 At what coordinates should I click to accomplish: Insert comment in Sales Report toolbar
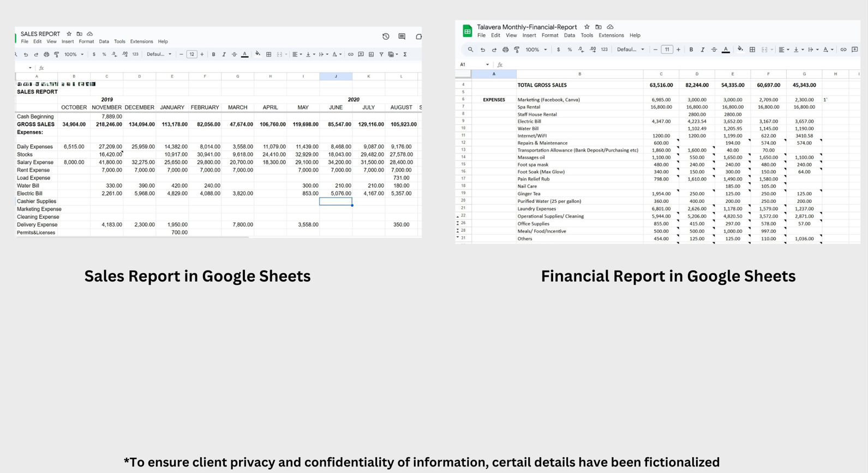(x=361, y=55)
